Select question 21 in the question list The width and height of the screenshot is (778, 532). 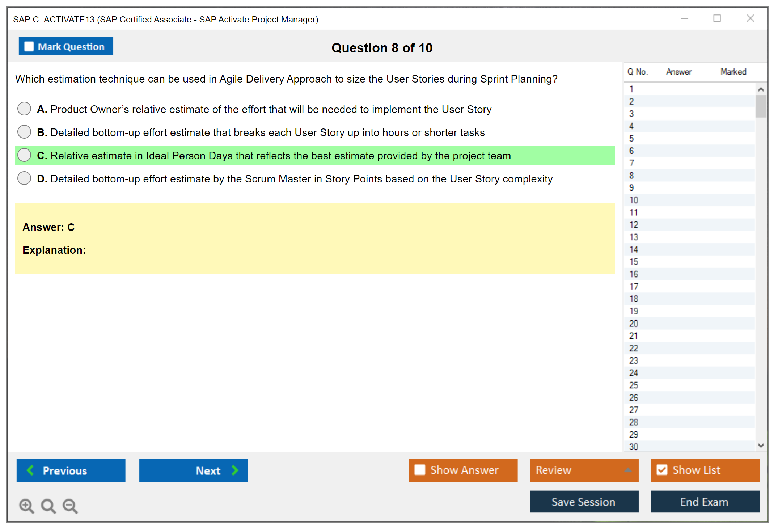pyautogui.click(x=634, y=336)
